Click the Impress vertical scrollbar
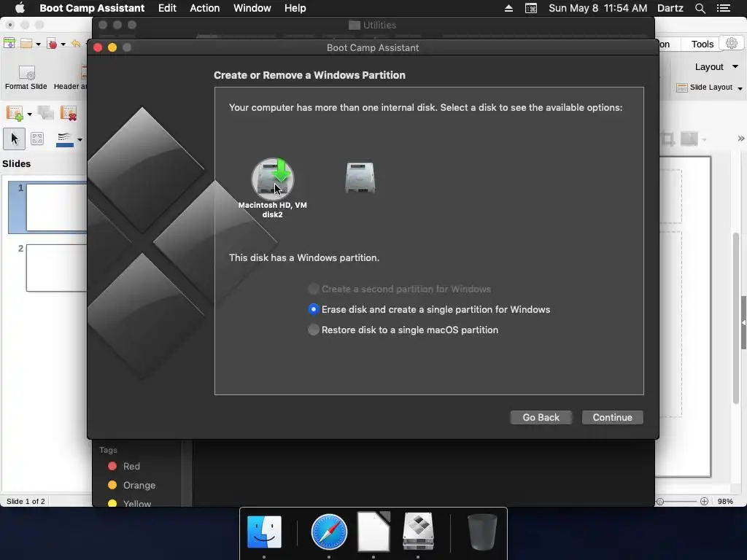 point(735,316)
